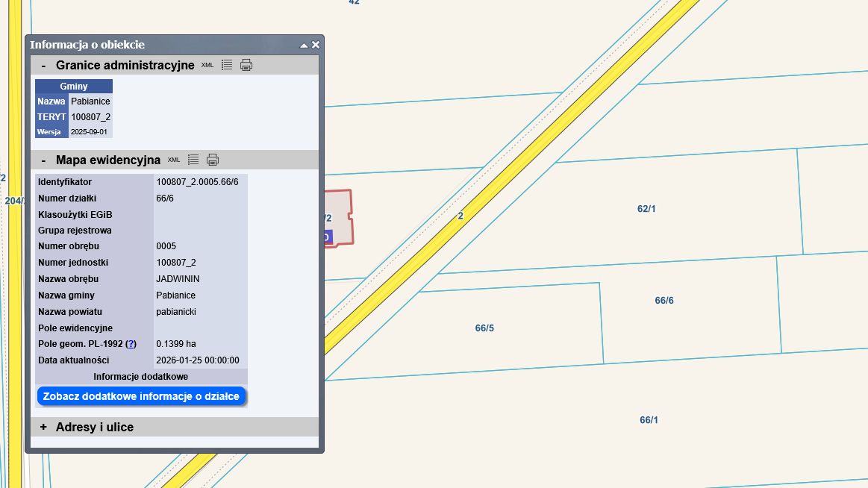
Task: Collapse the Informacja o obiekcie panel
Action: coord(304,46)
